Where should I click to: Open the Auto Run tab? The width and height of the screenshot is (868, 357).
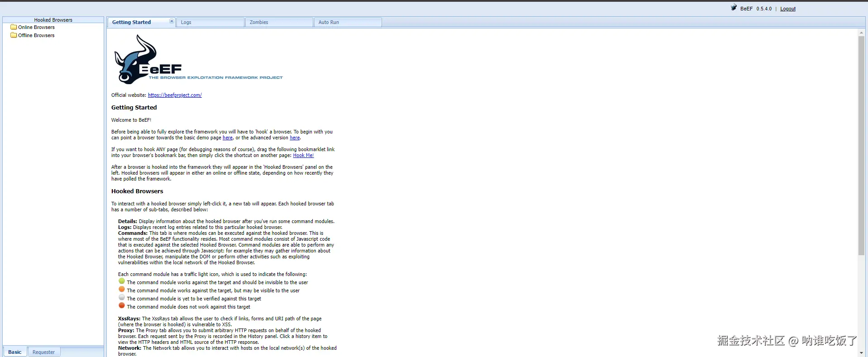click(x=348, y=22)
